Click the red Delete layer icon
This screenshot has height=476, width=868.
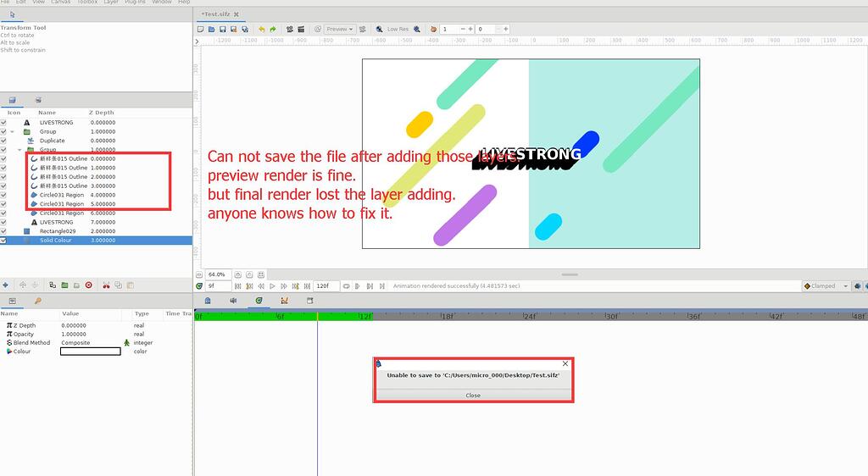pos(88,285)
